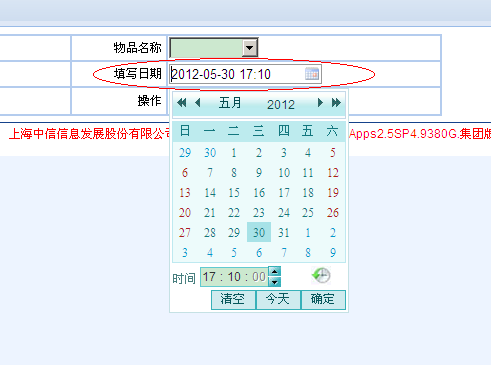
Task: Click the hour value 17 in time field
Action: click(209, 277)
